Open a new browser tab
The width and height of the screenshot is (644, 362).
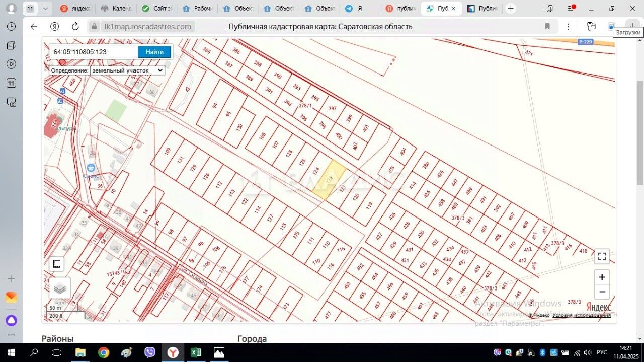tap(511, 8)
